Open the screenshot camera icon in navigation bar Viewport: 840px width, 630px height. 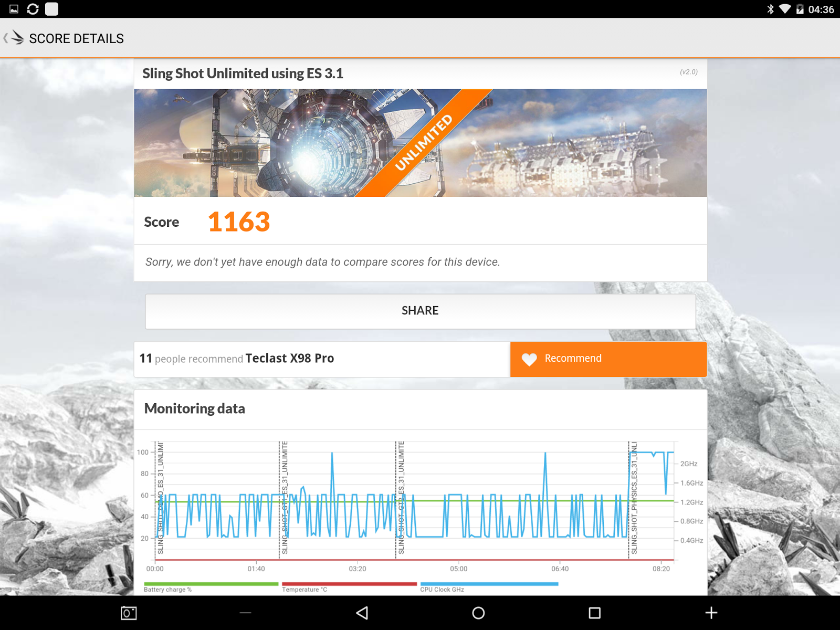[129, 613]
